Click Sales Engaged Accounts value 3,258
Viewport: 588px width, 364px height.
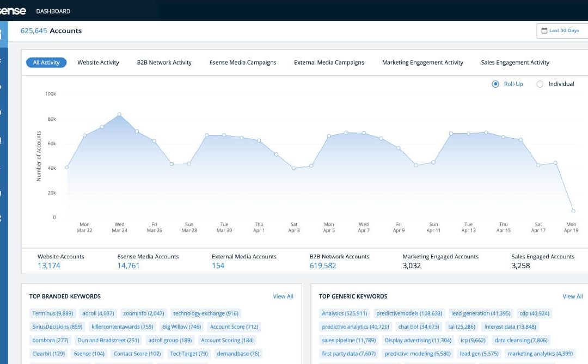(x=520, y=266)
